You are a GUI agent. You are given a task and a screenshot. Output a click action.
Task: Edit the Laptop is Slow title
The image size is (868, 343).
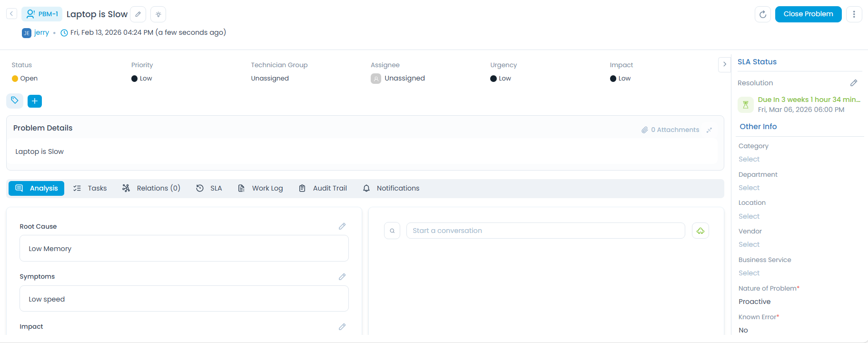click(138, 14)
